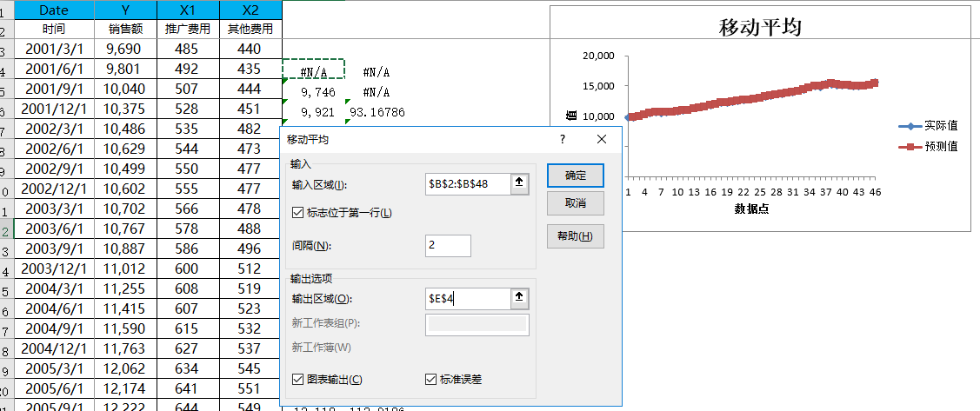This screenshot has height=411, width=980.
Task: Select the 销售额 cell
Action: tap(125, 29)
